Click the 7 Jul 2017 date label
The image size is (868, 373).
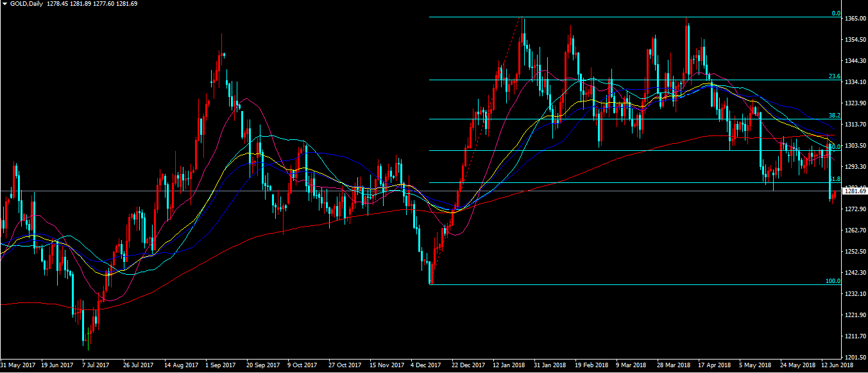coord(95,365)
